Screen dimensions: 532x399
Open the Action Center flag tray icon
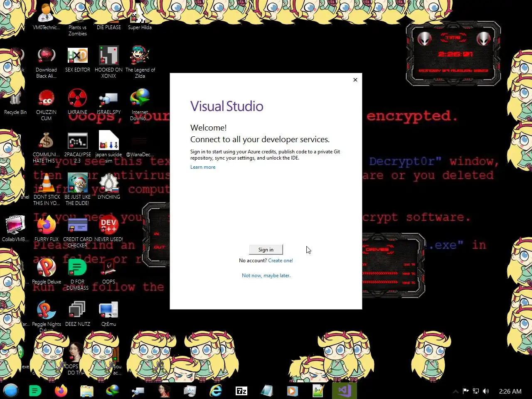coord(465,391)
